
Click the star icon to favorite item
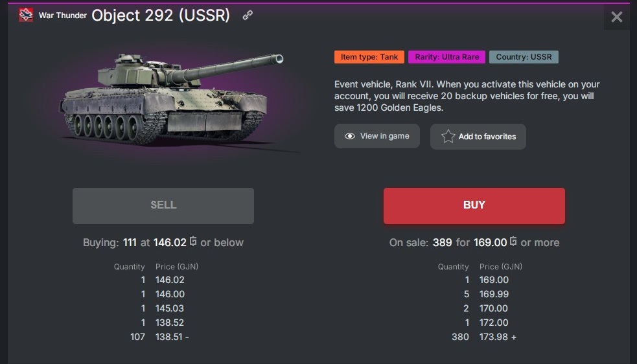pos(448,136)
